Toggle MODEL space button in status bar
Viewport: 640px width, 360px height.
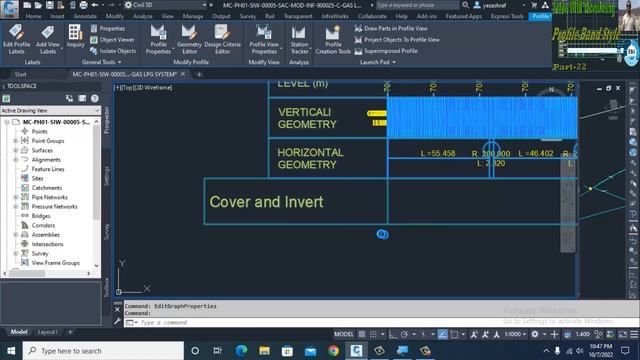(344, 334)
